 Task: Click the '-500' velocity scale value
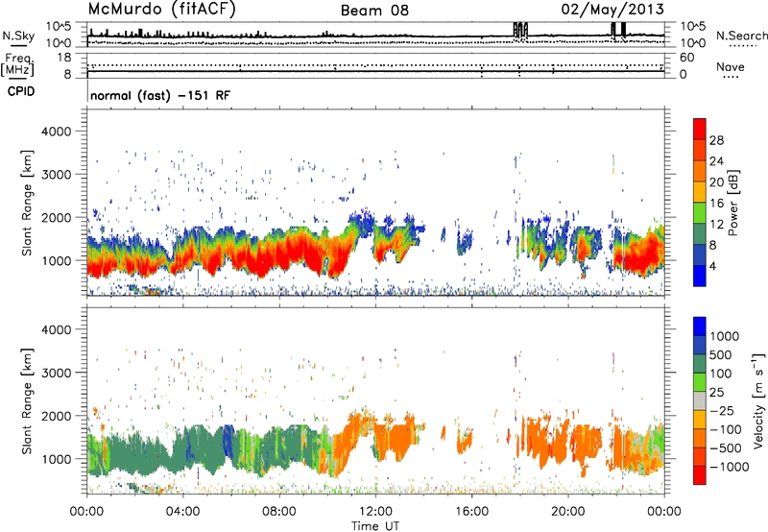click(x=726, y=447)
